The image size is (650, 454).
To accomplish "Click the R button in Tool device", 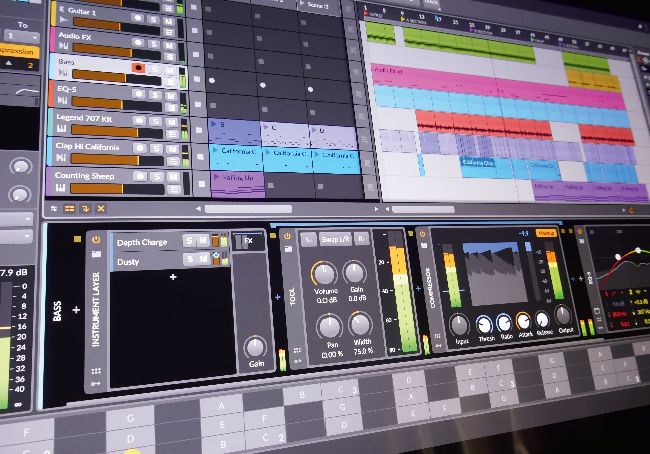I will pos(361,238).
